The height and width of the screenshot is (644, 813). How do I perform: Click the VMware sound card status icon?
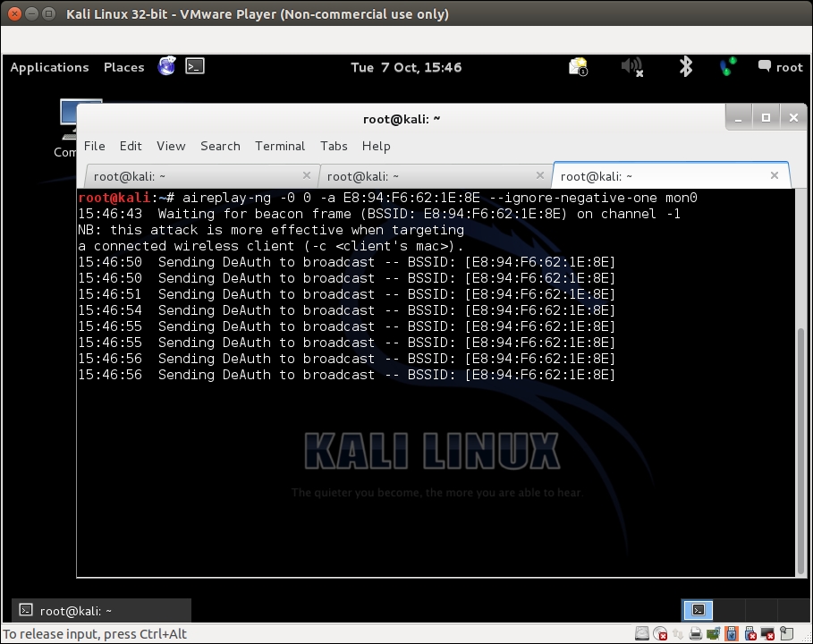tap(714, 633)
